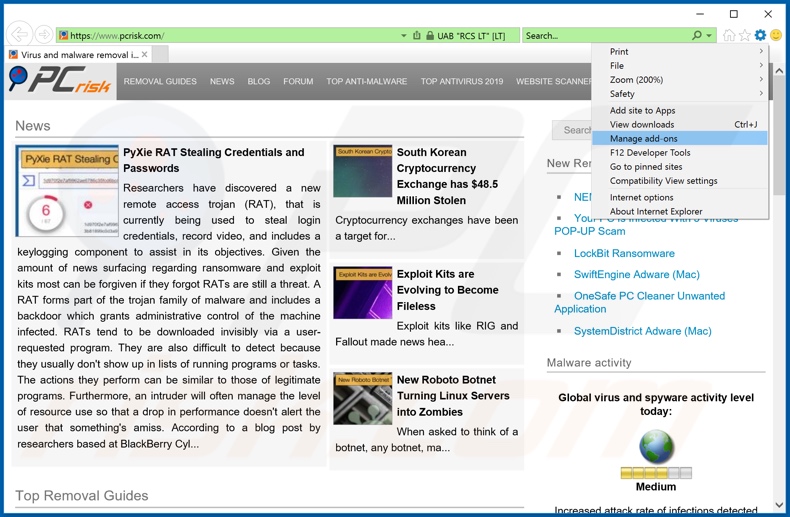The height and width of the screenshot is (517, 790).
Task: Open TOP ANTIVIRUS 2019 nav item
Action: pos(462,81)
